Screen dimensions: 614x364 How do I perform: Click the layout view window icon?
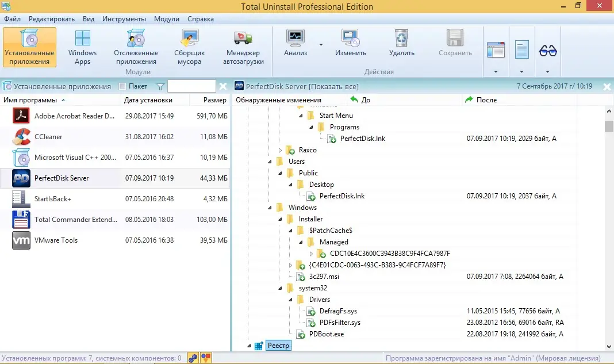click(x=496, y=50)
